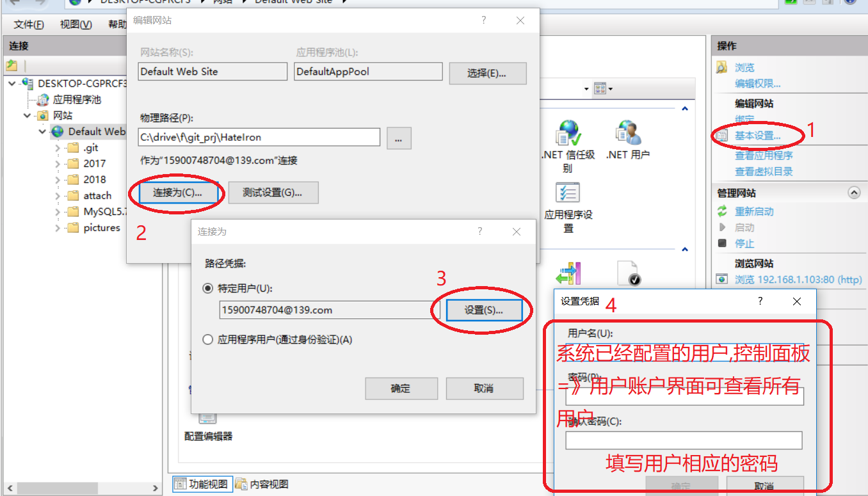
Task: Open the .NET 用户 feature icon
Action: click(x=628, y=132)
